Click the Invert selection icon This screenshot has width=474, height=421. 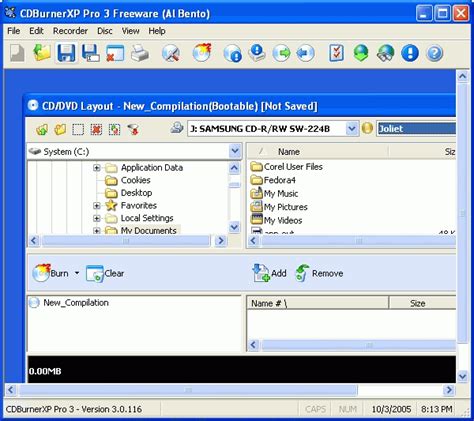pyautogui.click(x=114, y=129)
